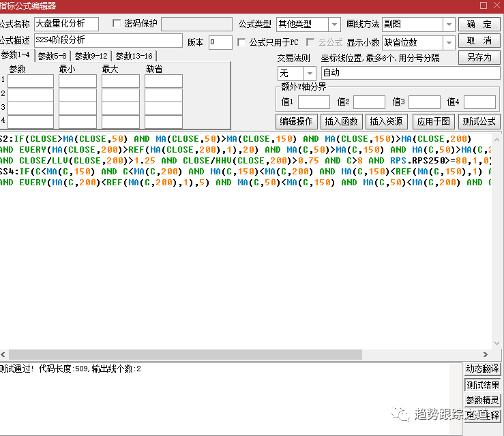The height and width of the screenshot is (436, 504).
Task: Click the 测试公式 button
Action: click(479, 122)
